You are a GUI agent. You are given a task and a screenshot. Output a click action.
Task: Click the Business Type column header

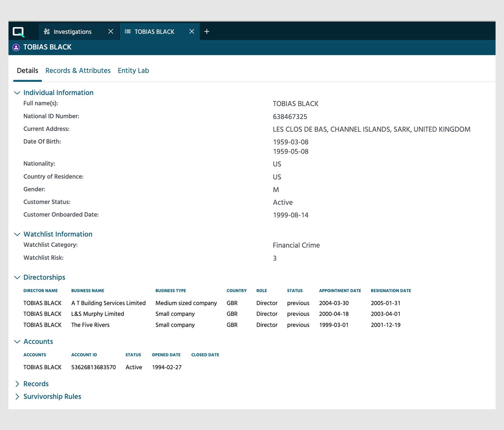[171, 291]
